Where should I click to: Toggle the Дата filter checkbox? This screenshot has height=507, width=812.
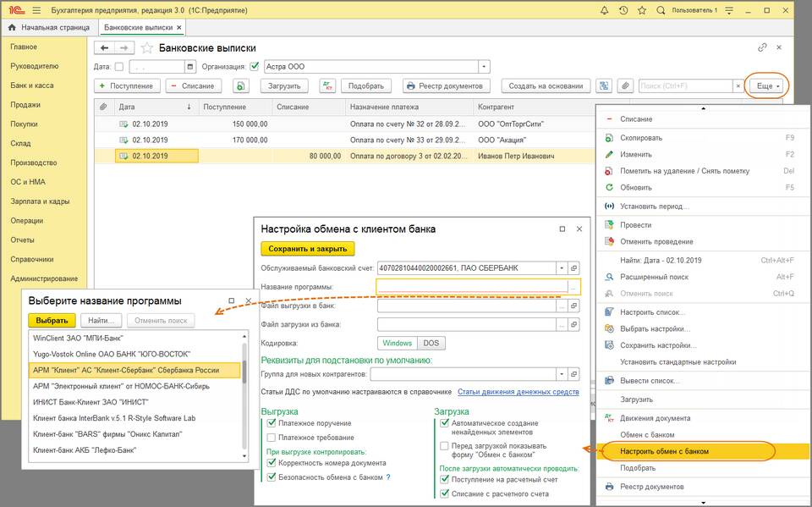click(x=119, y=66)
